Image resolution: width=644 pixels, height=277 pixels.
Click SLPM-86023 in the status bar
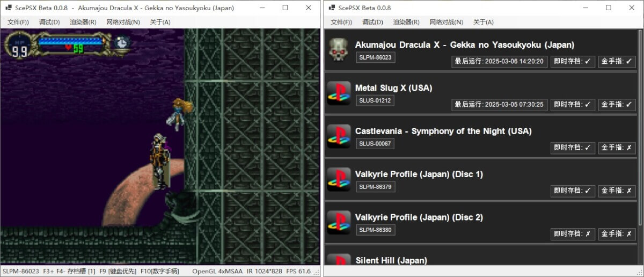21,271
